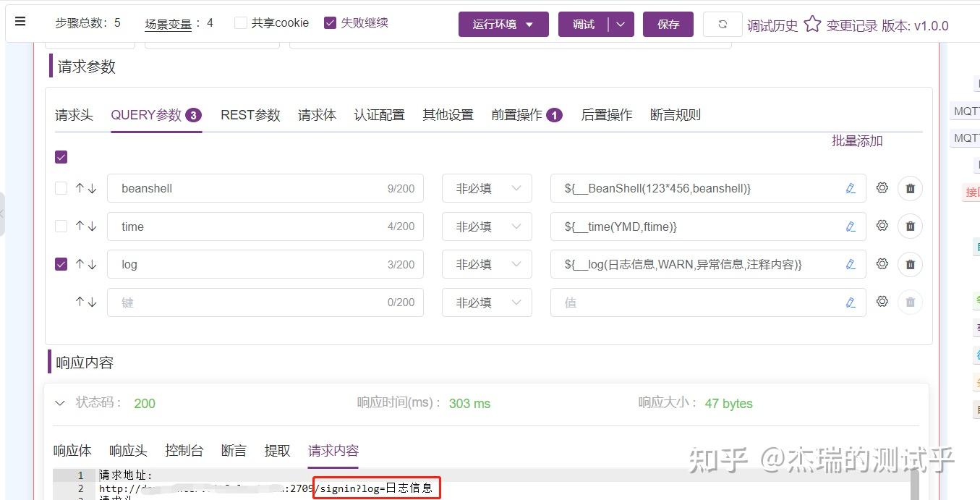This screenshot has width=980, height=500.
Task: Click the refresh icon button
Action: pyautogui.click(x=723, y=24)
